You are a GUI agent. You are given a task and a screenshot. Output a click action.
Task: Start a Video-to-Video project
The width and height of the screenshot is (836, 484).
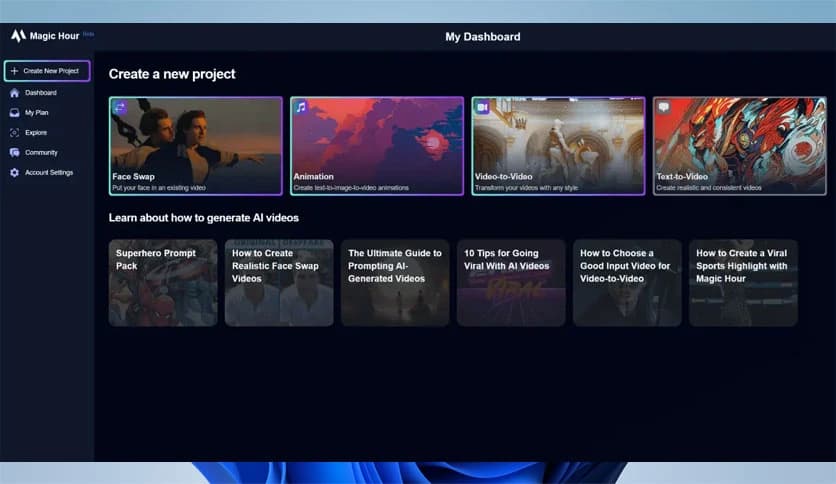[558, 146]
